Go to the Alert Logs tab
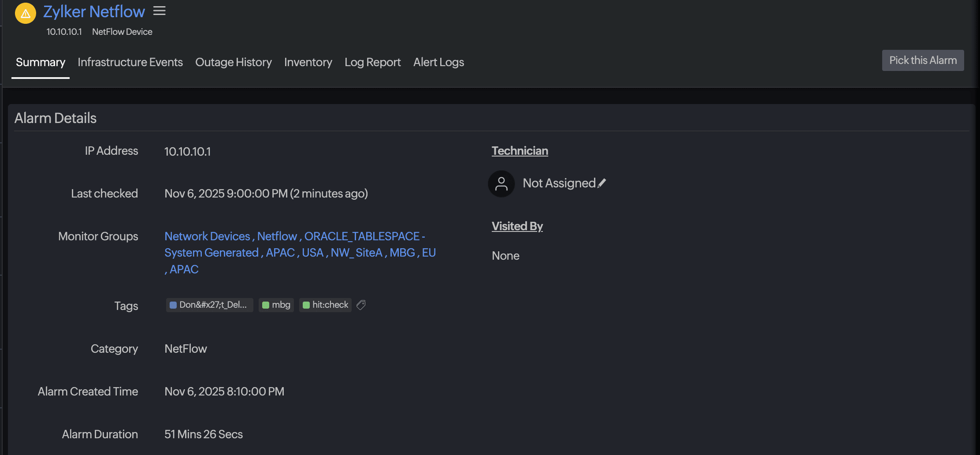Viewport: 980px width, 455px height. click(x=438, y=62)
